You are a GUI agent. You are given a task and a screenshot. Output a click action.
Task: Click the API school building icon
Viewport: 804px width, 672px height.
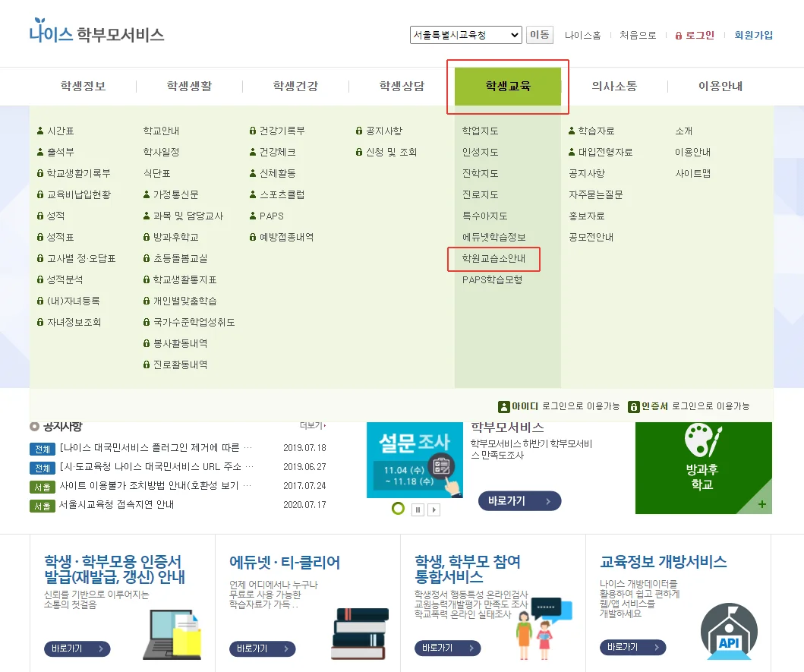click(x=728, y=631)
